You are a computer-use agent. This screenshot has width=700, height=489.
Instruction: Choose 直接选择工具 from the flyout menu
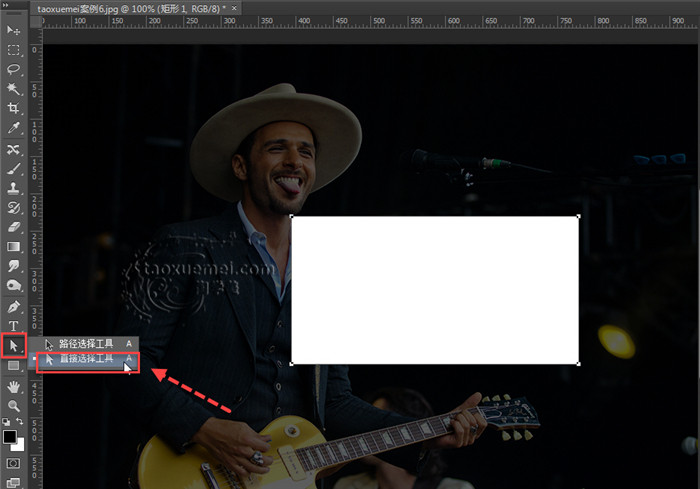(85, 359)
